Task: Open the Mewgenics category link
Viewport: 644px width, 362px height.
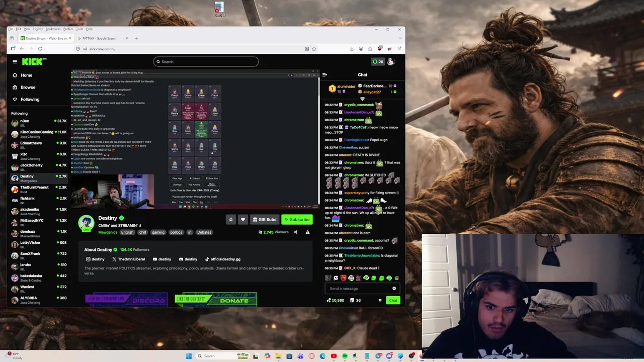Action: (108, 232)
